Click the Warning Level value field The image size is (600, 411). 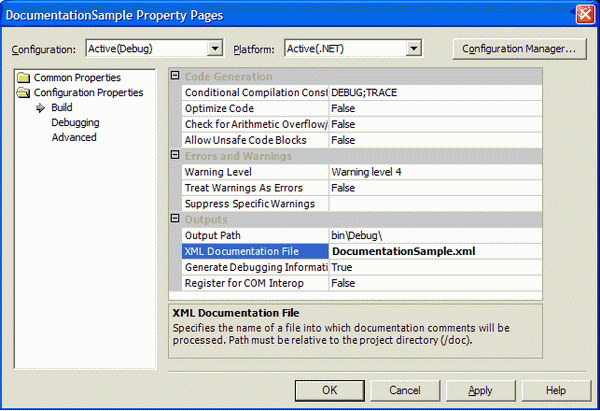tap(435, 172)
